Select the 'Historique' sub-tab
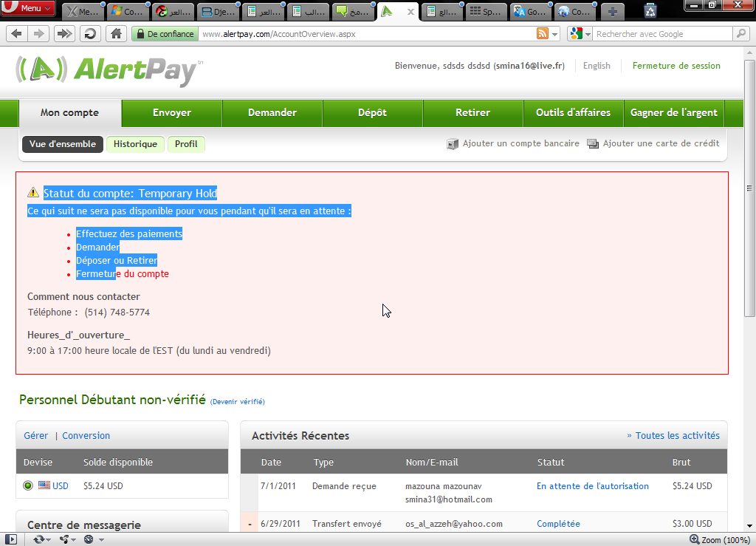Screen dimensions: 756x546 136,144
